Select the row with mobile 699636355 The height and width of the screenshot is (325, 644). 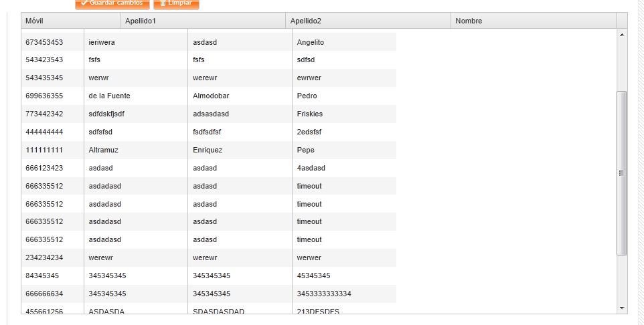click(44, 96)
